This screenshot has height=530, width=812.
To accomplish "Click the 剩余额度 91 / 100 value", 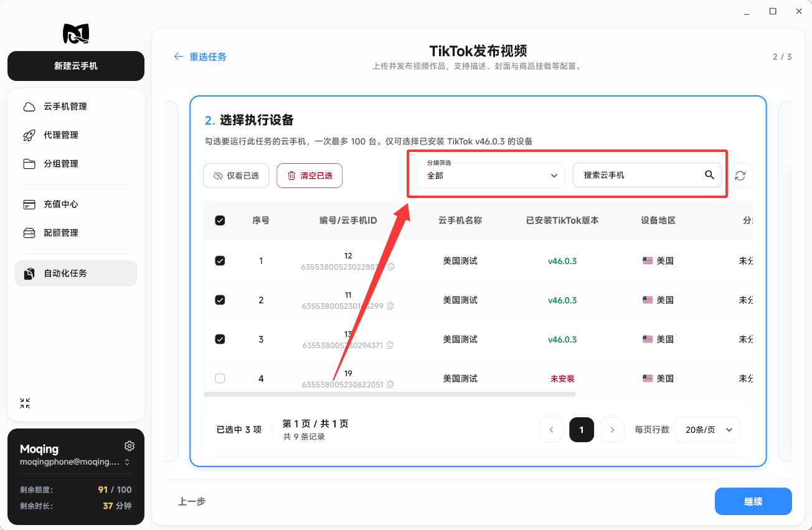I will tap(115, 490).
